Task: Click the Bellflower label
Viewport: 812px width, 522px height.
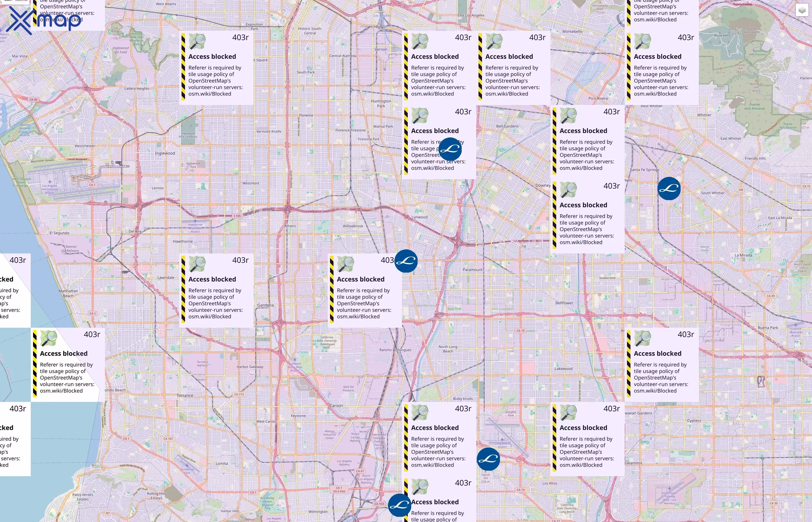Action: (564, 303)
